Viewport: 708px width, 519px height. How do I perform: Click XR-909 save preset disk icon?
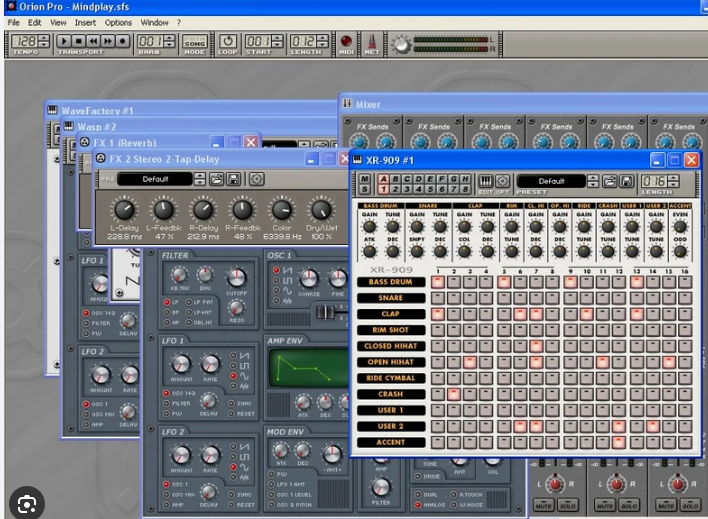[627, 182]
